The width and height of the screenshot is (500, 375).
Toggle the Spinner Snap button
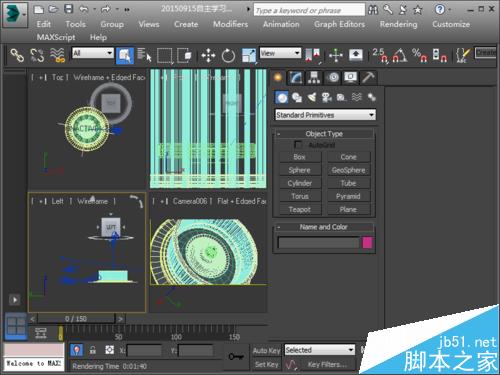point(440,55)
